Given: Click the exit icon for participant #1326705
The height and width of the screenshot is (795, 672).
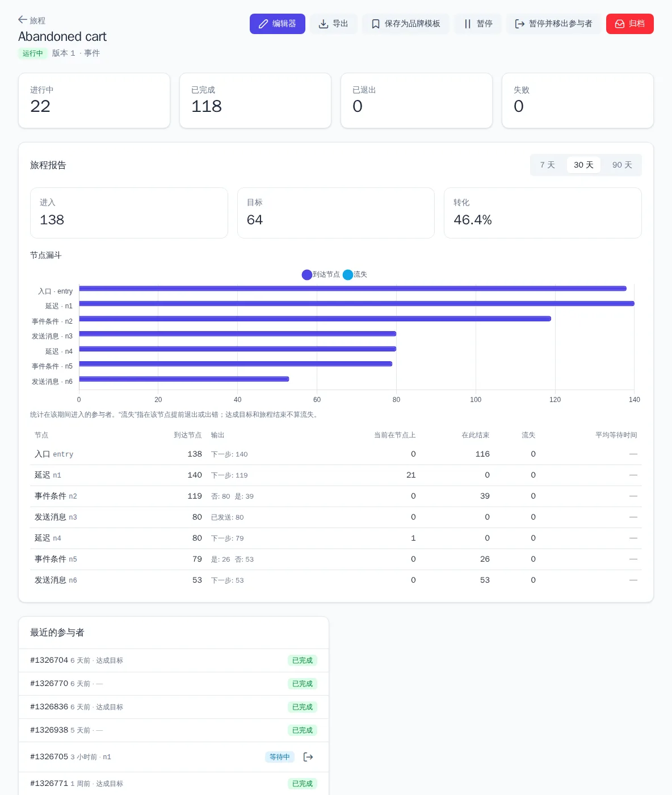Looking at the screenshot, I should tap(308, 757).
